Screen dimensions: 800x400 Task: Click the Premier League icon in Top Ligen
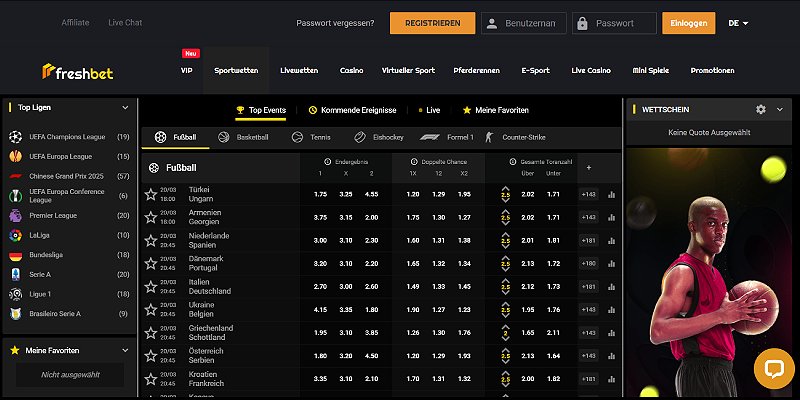tap(15, 215)
